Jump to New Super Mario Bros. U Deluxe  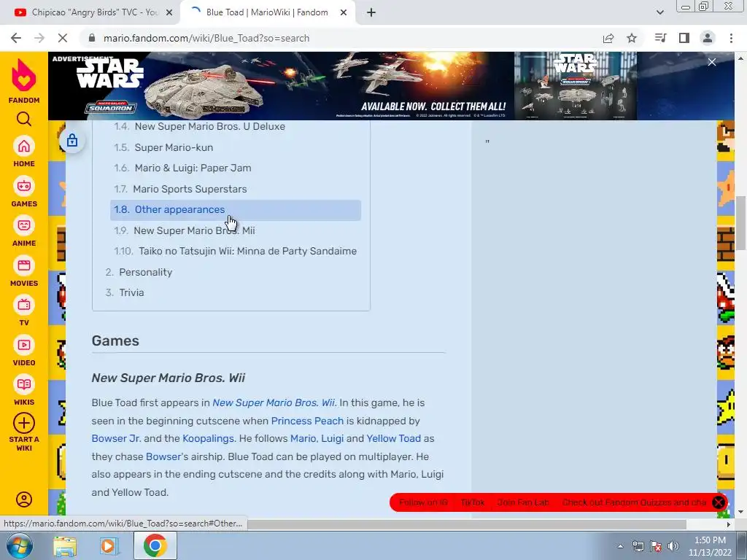(x=209, y=126)
